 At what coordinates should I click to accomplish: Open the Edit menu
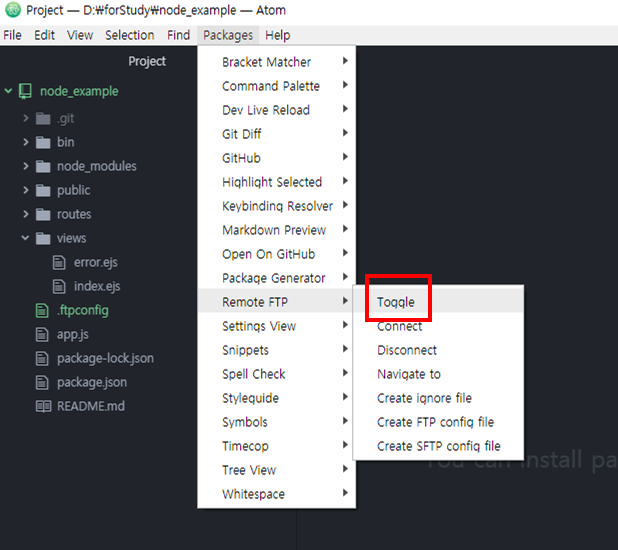tap(44, 35)
